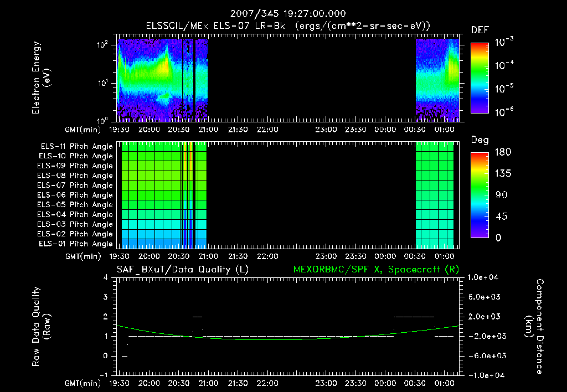The height and width of the screenshot is (392, 567).
Task: Click the 10^1 electron energy tick label
Action: (102, 83)
